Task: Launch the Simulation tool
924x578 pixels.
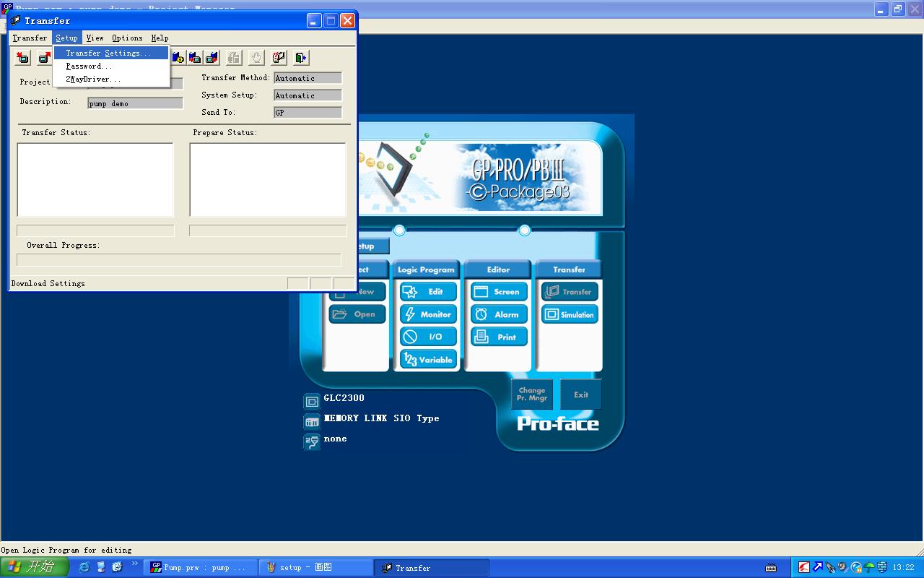Action: click(570, 314)
